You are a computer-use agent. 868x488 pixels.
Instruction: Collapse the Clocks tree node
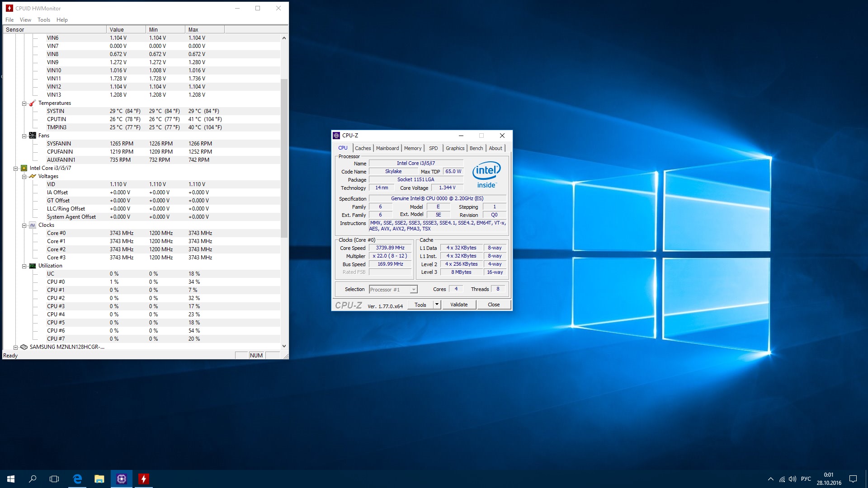[24, 225]
